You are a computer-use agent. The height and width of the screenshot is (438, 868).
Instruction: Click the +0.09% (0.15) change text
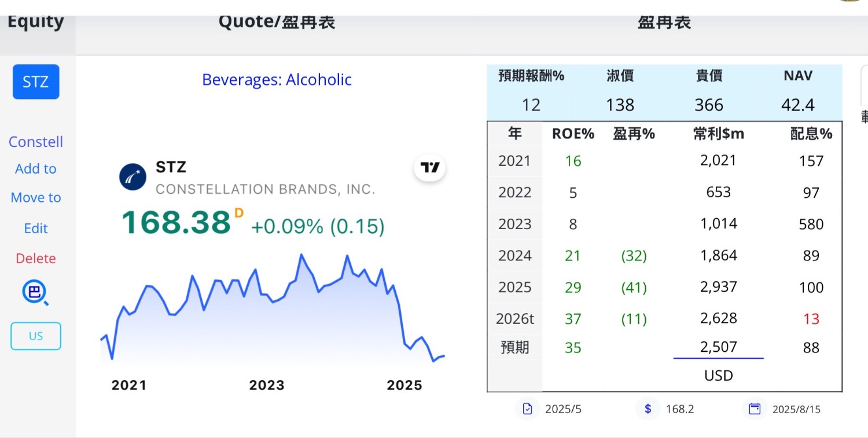tap(318, 226)
